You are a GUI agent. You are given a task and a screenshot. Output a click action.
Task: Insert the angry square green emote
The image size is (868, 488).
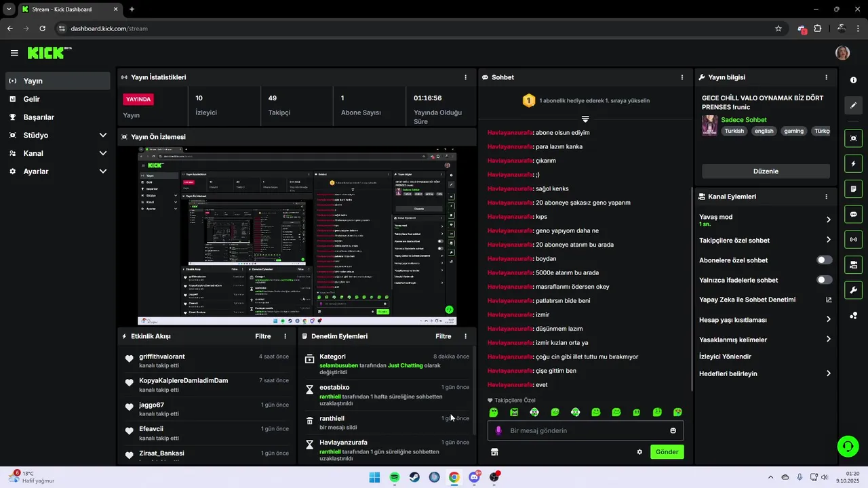tap(514, 412)
